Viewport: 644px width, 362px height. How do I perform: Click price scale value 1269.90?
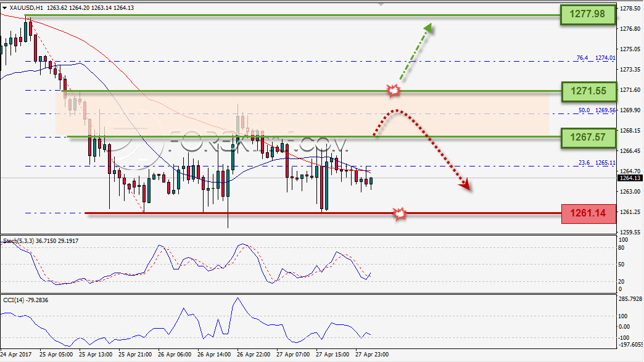pos(630,110)
